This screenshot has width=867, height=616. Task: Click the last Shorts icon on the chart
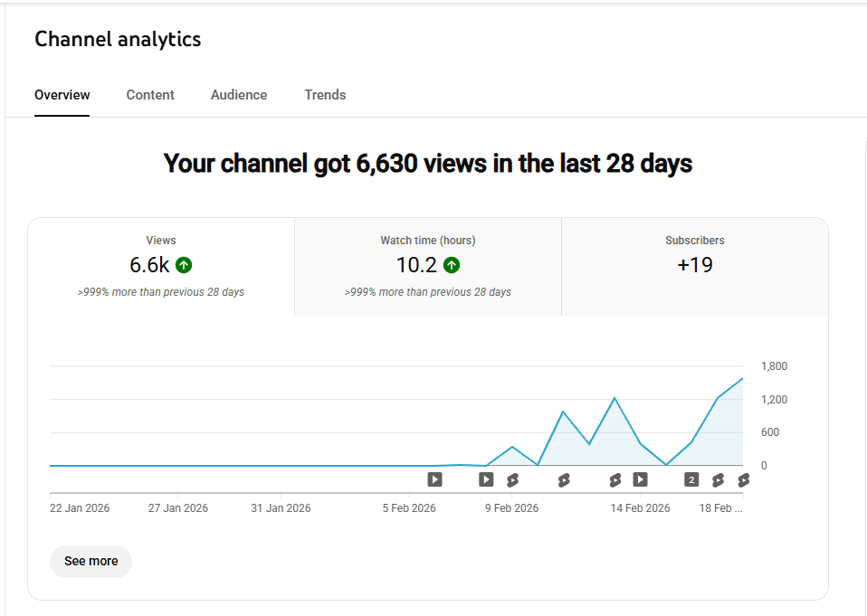pos(743,479)
